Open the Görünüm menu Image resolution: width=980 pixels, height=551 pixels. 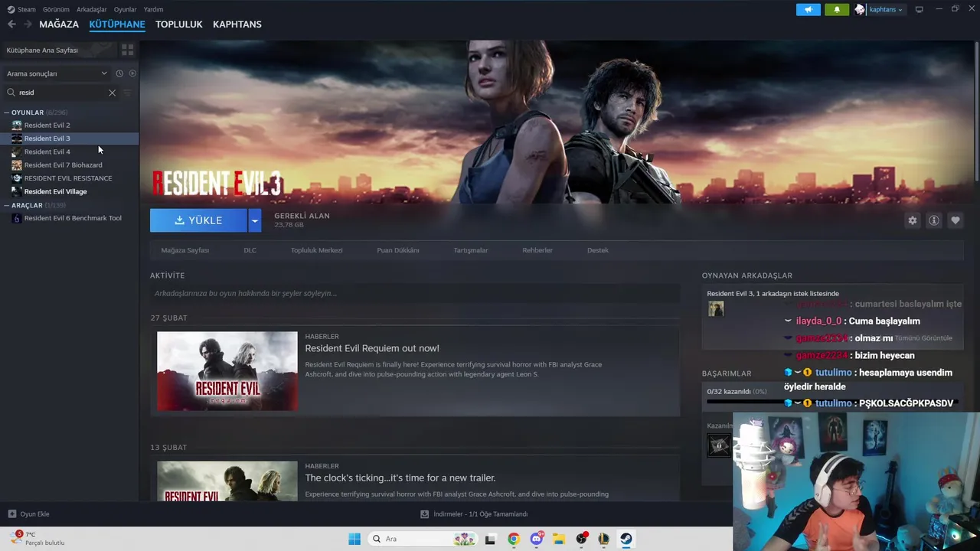(56, 9)
